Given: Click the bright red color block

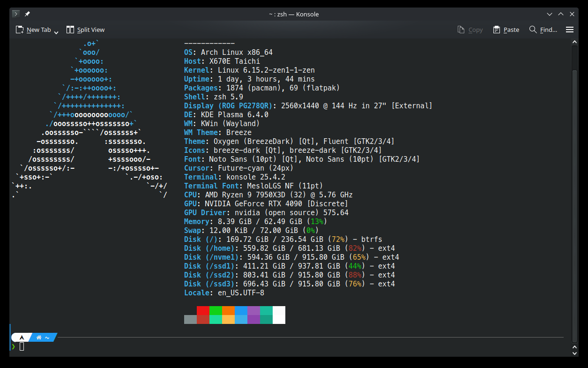Looking at the screenshot, I should click(203, 310).
